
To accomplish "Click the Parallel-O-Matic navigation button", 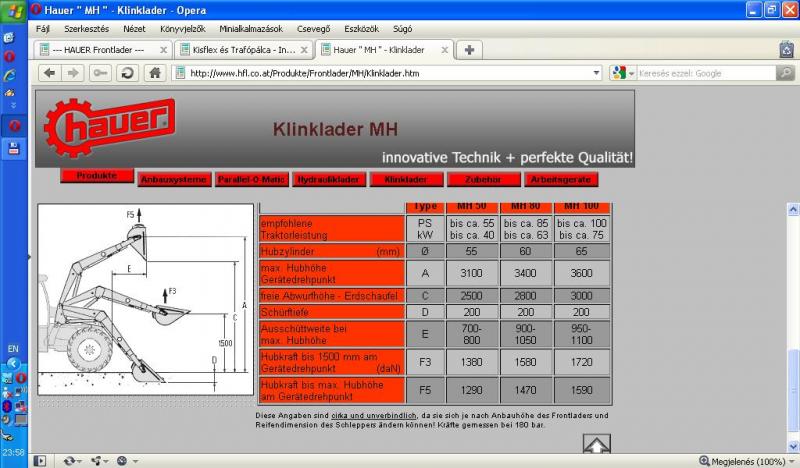I will (252, 180).
